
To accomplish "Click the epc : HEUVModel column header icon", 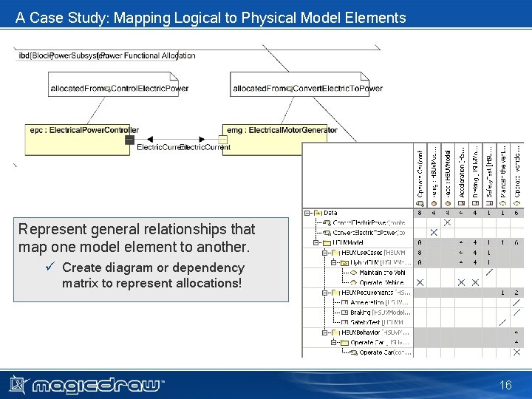I will coord(448,204).
